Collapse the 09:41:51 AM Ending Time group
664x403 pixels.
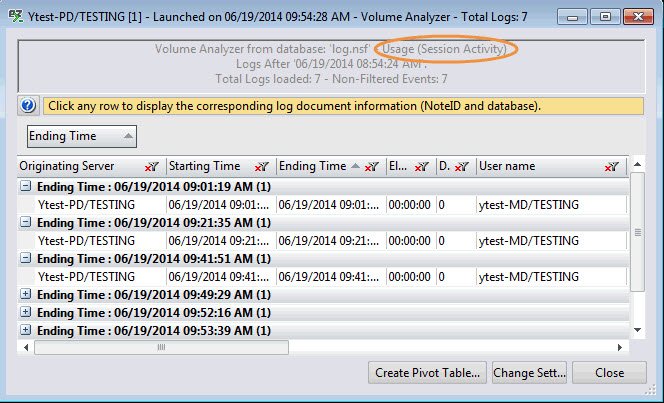click(26, 259)
